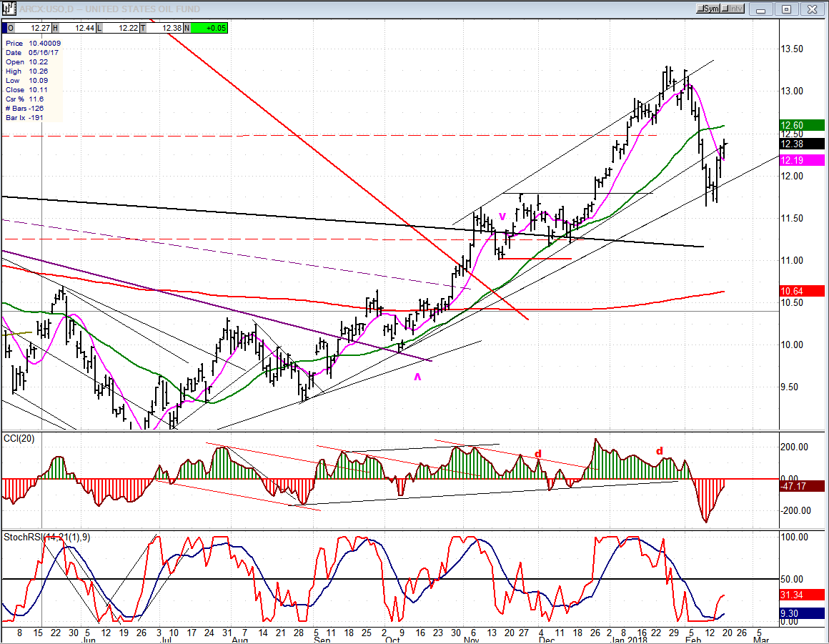
Task: Click the CCI(20) indicator label
Action: coord(19,437)
